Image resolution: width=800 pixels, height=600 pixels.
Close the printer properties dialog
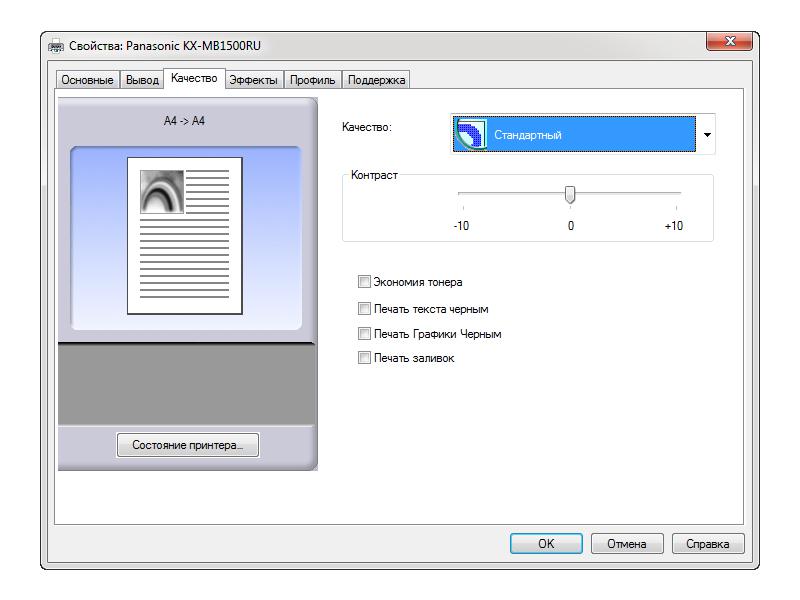click(x=730, y=41)
